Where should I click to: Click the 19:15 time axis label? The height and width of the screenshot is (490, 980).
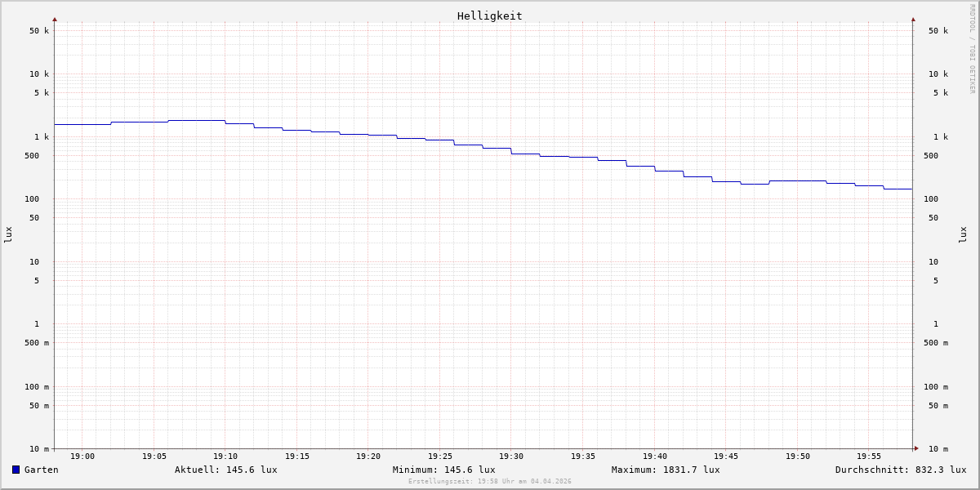tap(297, 457)
